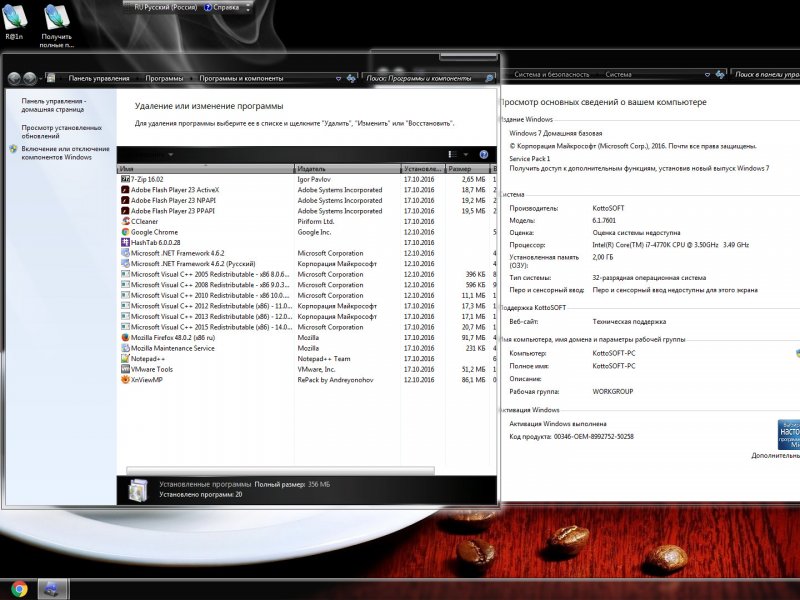Click the Система и безопасность breadcrumb

pos(552,74)
